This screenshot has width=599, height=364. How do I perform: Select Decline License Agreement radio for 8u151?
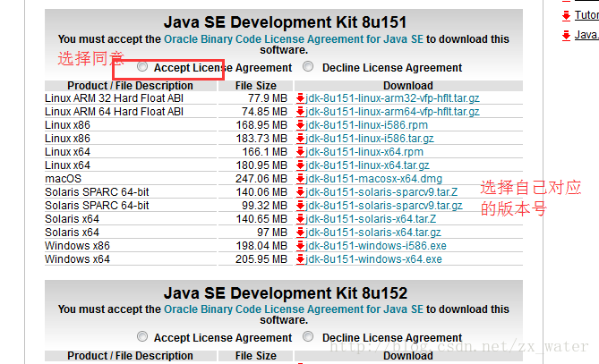(308, 67)
